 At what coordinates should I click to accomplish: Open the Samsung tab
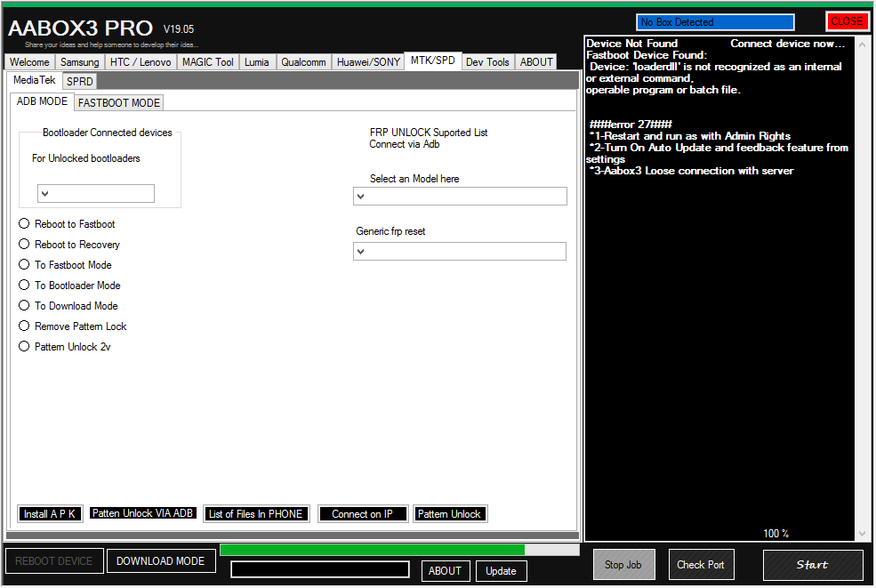pyautogui.click(x=80, y=62)
